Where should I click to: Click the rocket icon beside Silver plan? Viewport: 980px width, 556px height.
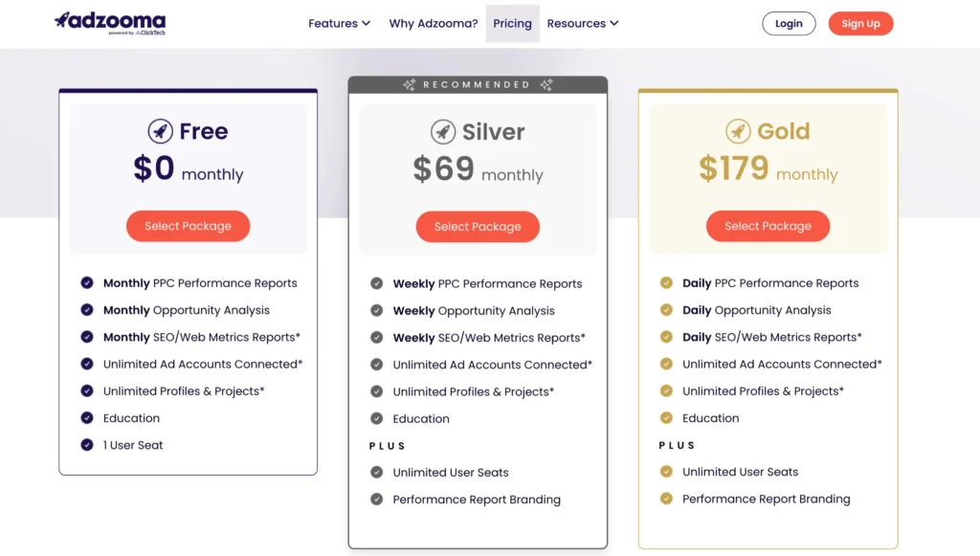(442, 131)
